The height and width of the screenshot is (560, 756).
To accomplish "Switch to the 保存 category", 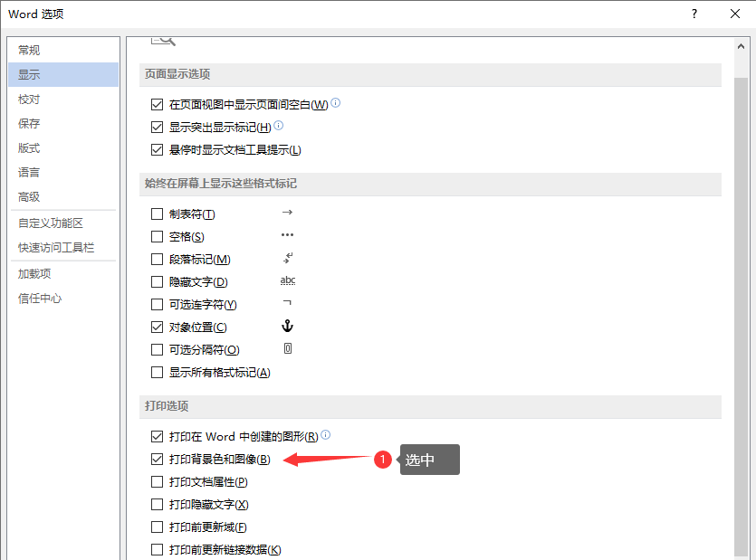I will point(63,123).
